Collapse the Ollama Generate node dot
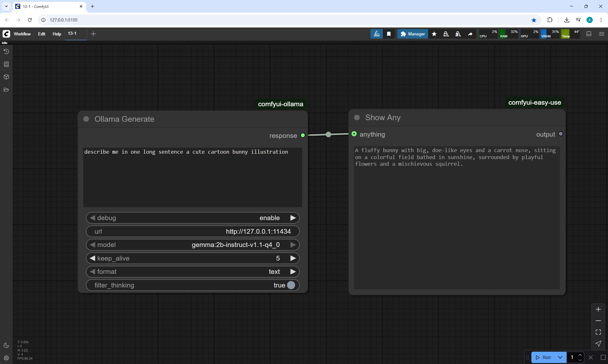This screenshot has width=608, height=364. pyautogui.click(x=86, y=119)
